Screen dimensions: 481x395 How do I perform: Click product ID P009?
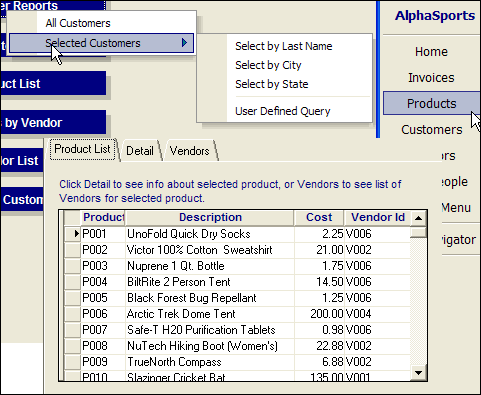tap(95, 362)
